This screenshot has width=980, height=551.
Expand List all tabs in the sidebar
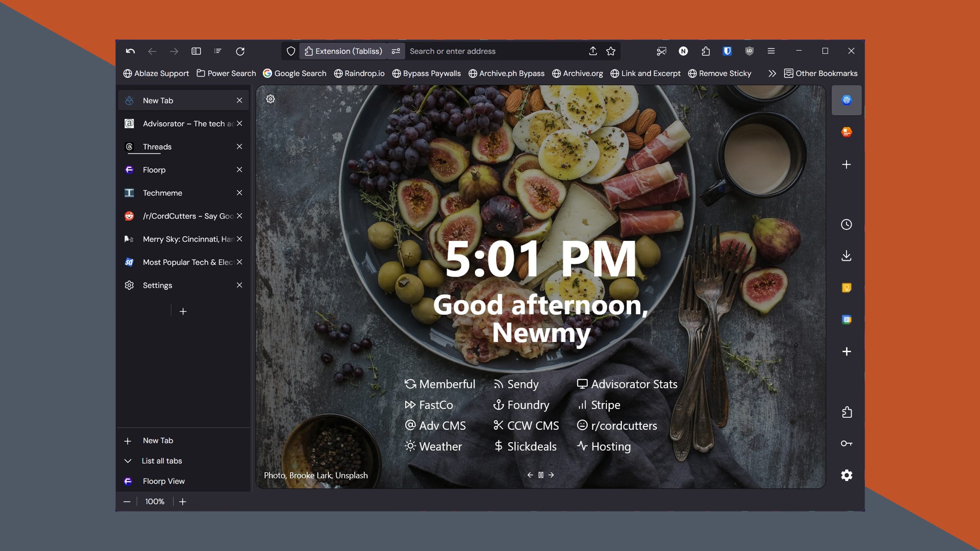pyautogui.click(x=161, y=461)
